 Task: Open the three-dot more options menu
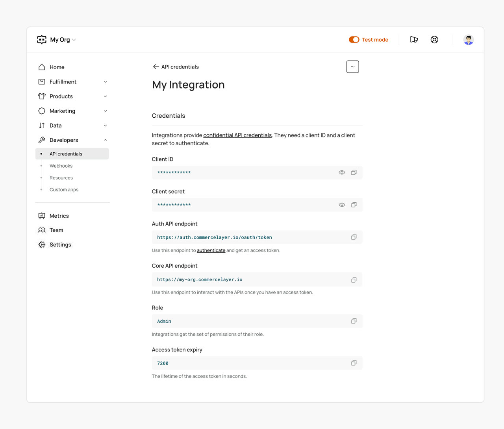coord(352,67)
